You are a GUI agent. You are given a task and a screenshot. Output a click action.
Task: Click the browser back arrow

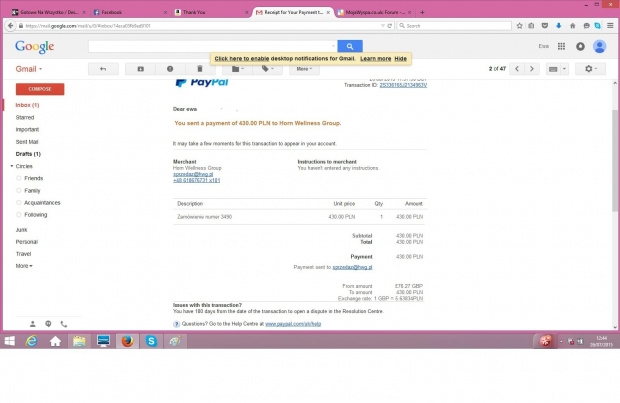pos(11,26)
